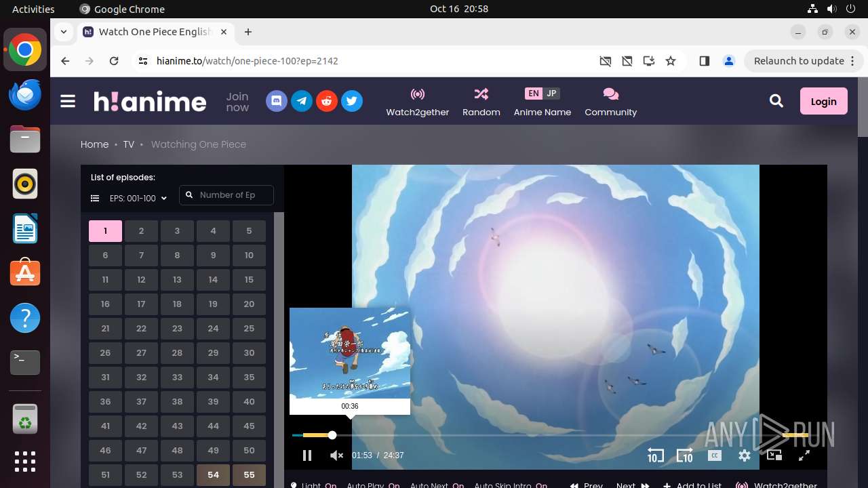The height and width of the screenshot is (488, 868).
Task: Open the hamburger sidebar menu
Action: 68,102
